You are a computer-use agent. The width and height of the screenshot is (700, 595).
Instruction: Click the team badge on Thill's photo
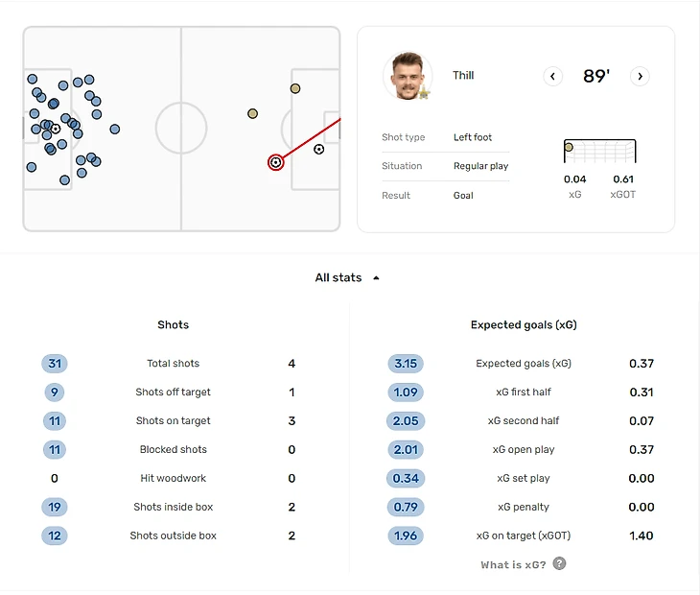click(x=423, y=92)
